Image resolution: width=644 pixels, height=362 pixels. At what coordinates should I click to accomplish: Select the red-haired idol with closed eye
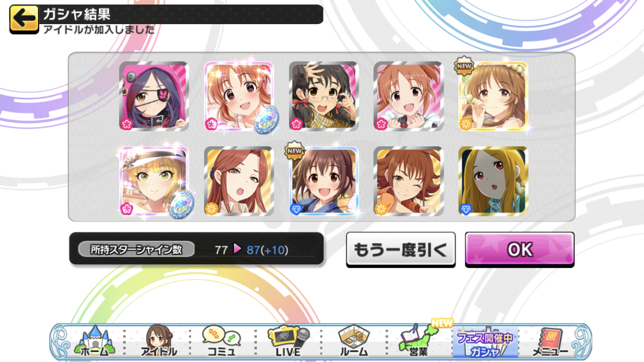(x=239, y=181)
